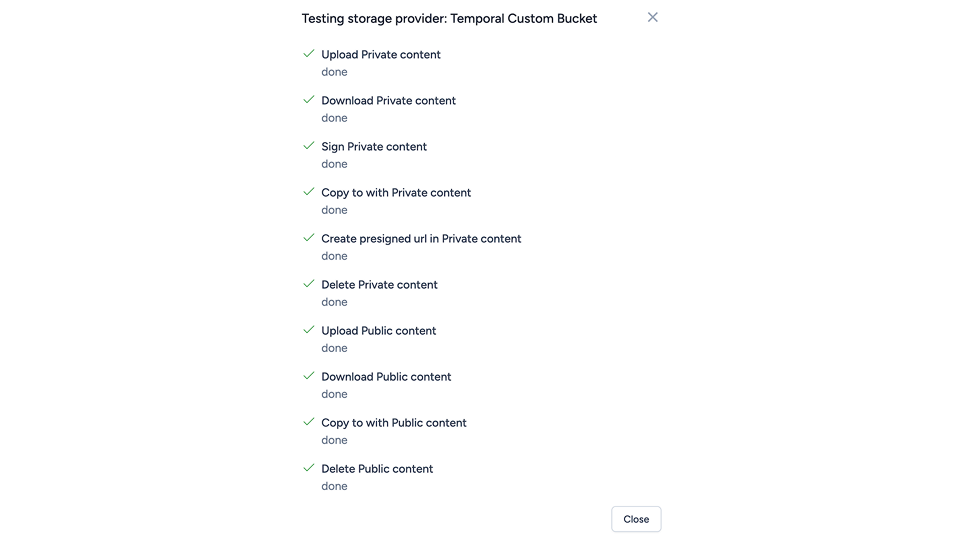Click the checkmark beside Delete Public content
This screenshot has width=960, height=540.
309,468
